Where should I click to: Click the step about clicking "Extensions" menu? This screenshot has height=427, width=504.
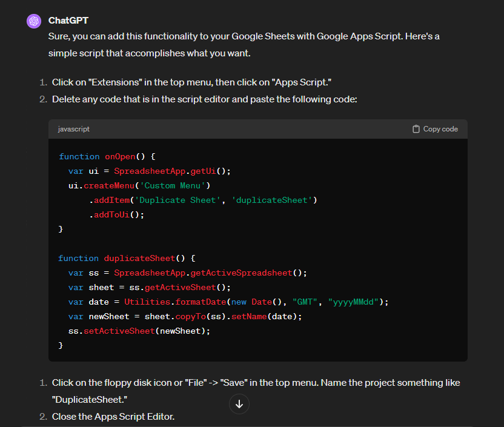191,82
